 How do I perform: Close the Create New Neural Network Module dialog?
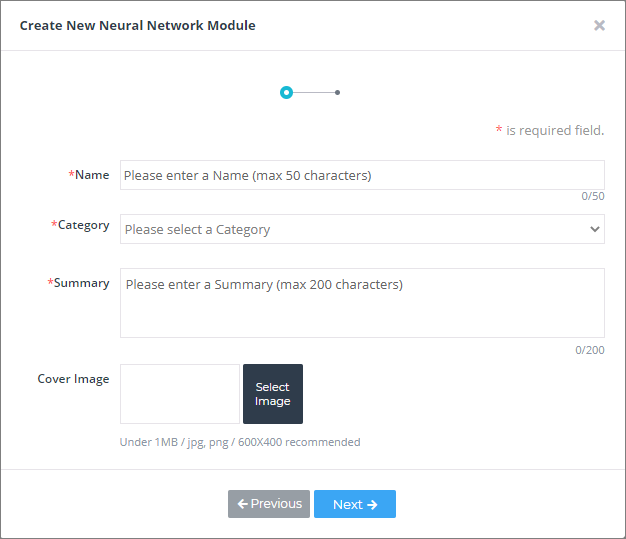pos(599,26)
